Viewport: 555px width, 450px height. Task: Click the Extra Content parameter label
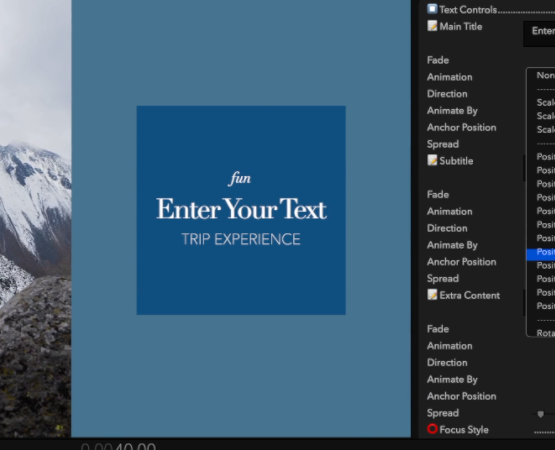tap(469, 295)
